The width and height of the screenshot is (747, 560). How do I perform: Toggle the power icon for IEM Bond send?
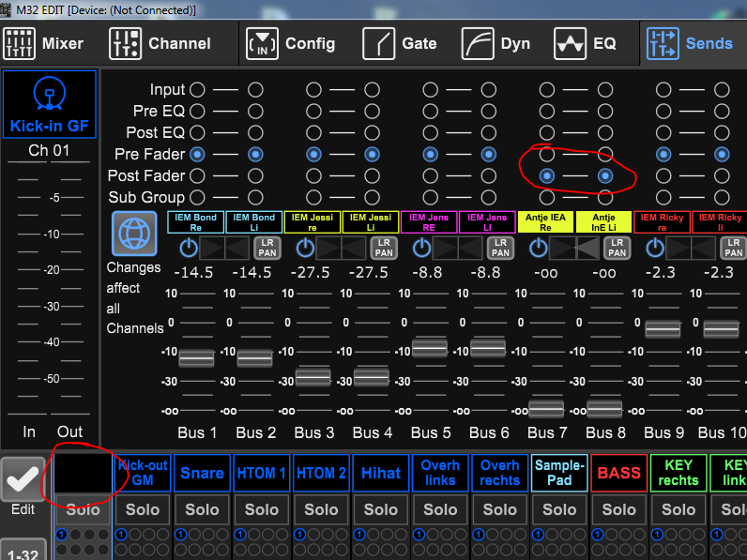point(189,248)
